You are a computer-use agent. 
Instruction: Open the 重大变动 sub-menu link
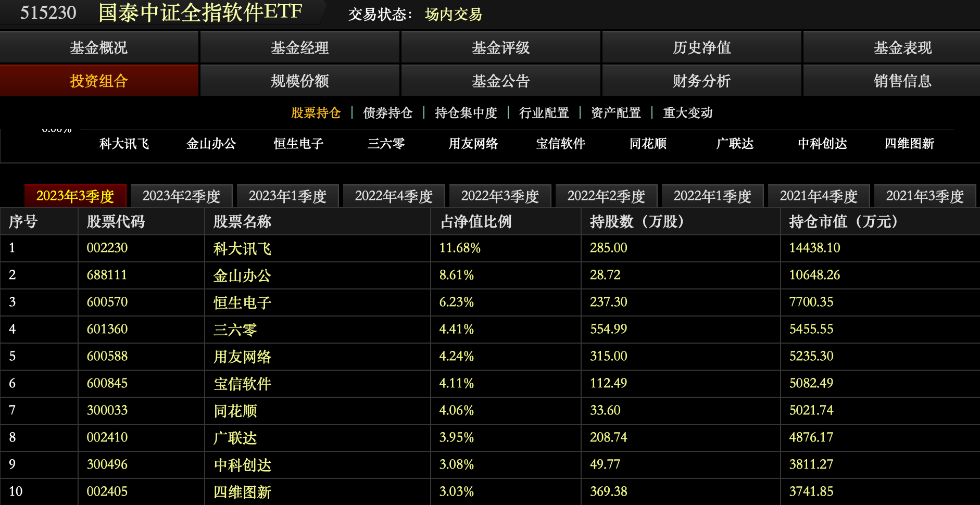(x=688, y=112)
